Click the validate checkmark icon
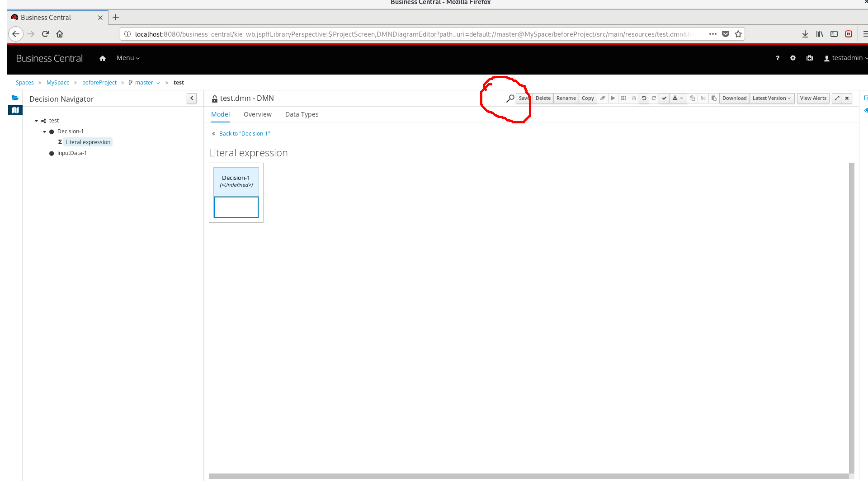868x488 pixels. [664, 98]
